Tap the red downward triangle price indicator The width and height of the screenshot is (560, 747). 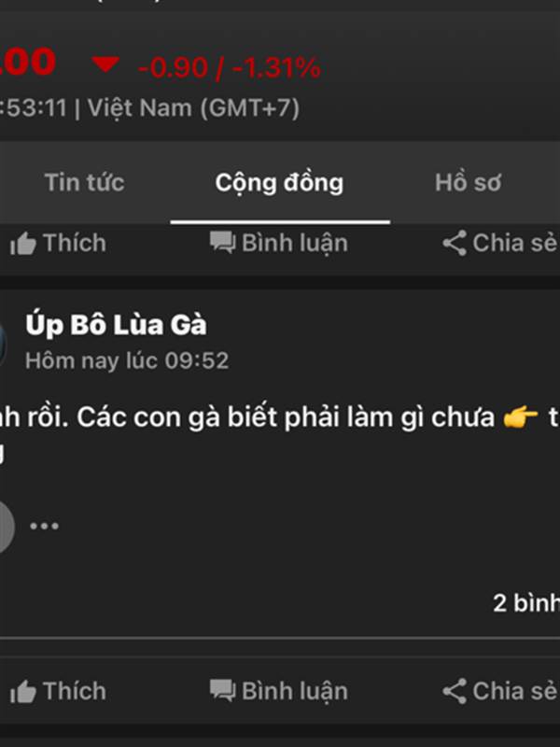pyautogui.click(x=105, y=64)
